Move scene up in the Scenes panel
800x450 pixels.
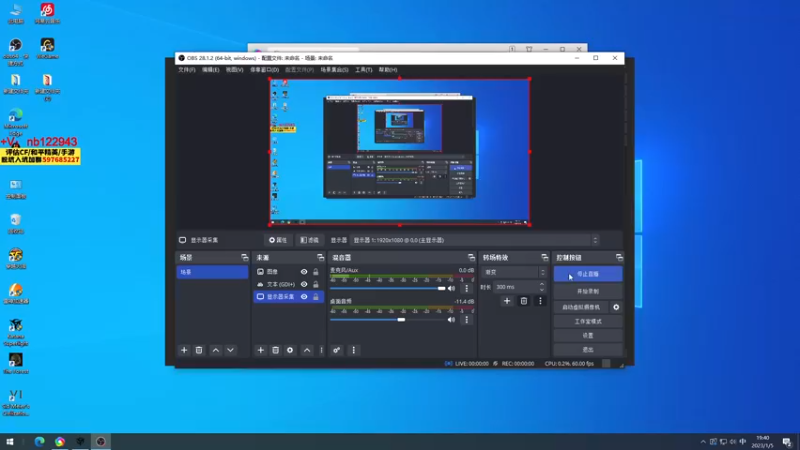(x=216, y=350)
